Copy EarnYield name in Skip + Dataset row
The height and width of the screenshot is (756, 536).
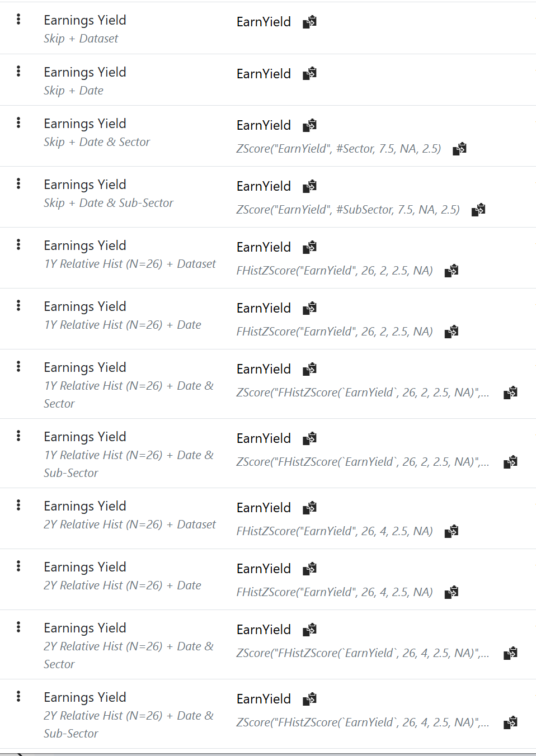pyautogui.click(x=309, y=22)
